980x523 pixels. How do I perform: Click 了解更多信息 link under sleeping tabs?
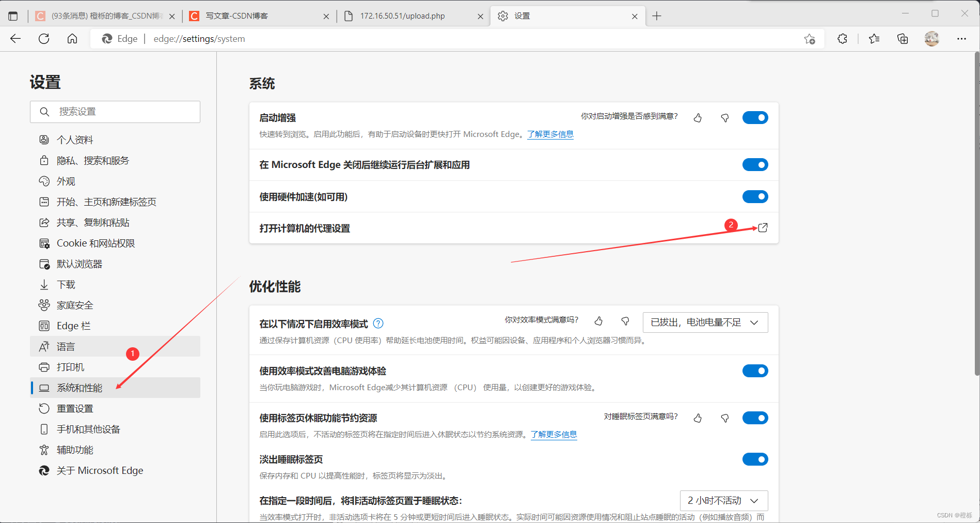click(554, 435)
